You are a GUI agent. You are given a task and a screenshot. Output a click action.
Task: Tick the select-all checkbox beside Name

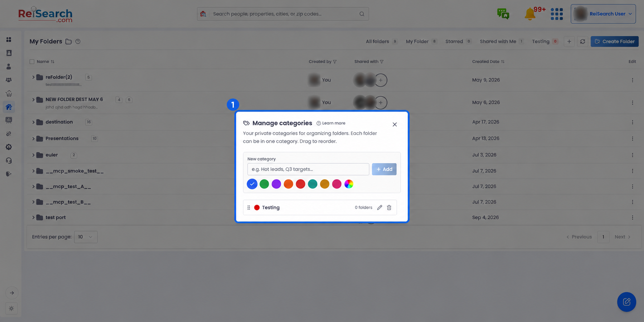(x=32, y=62)
